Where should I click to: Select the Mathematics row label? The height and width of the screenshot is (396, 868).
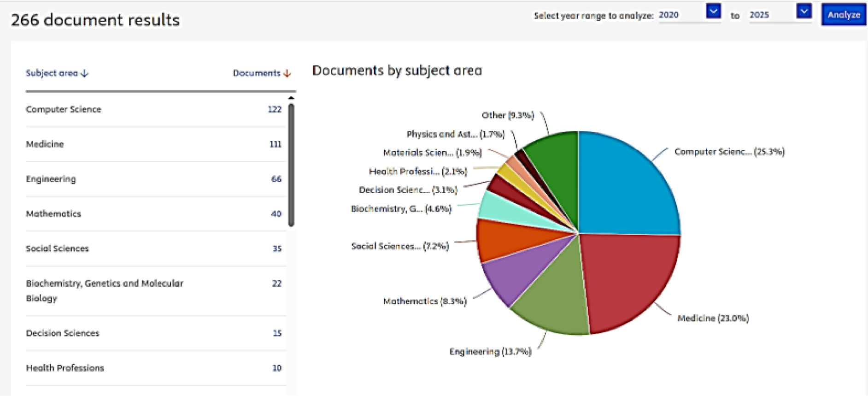tap(53, 213)
